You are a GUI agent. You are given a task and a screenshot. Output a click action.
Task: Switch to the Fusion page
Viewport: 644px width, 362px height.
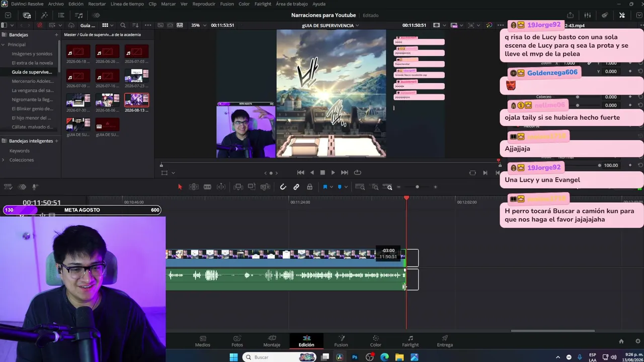(x=341, y=341)
